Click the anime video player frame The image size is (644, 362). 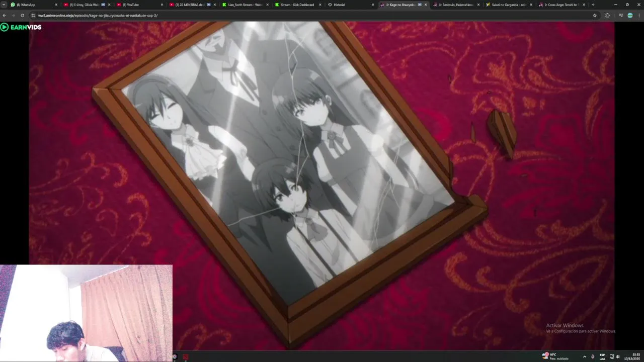pyautogui.click(x=321, y=186)
